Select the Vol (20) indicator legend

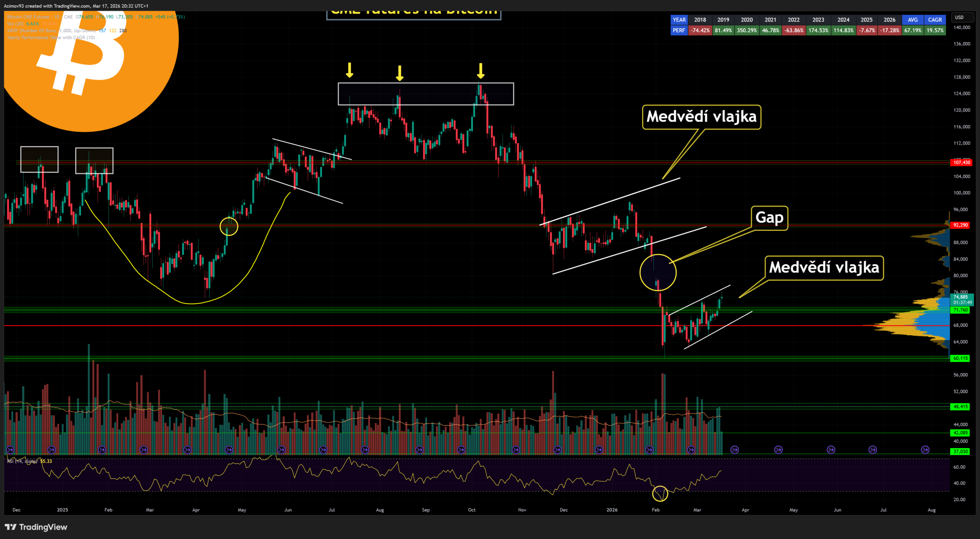tap(15, 24)
